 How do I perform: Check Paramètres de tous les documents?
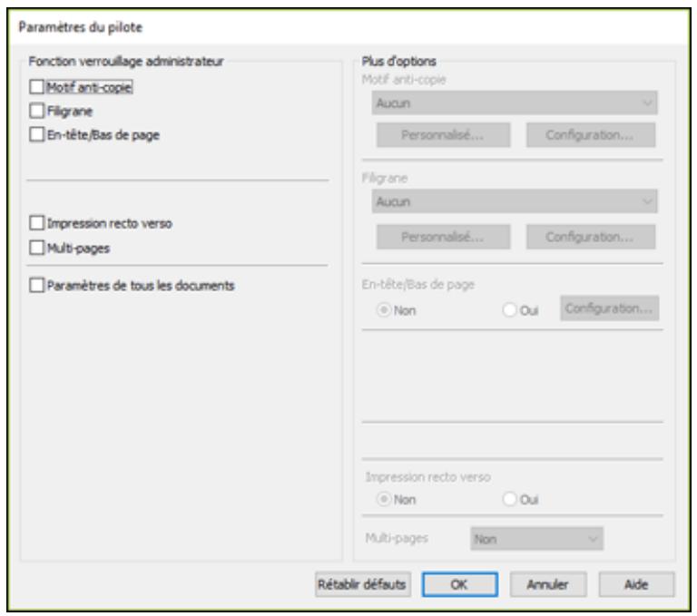[36, 285]
